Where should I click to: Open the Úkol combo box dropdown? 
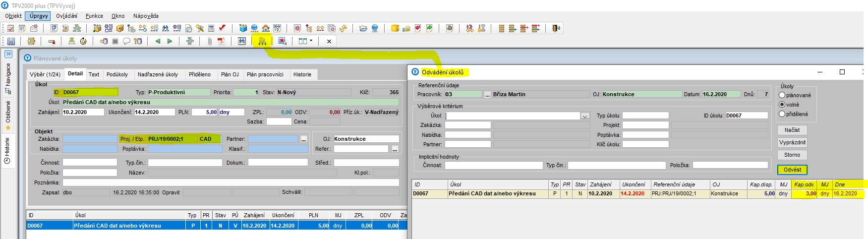[585, 116]
